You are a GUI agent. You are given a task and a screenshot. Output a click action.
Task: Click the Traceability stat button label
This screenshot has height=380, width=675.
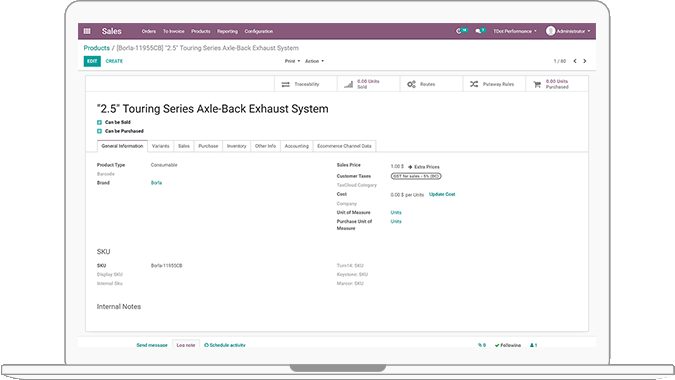click(307, 84)
